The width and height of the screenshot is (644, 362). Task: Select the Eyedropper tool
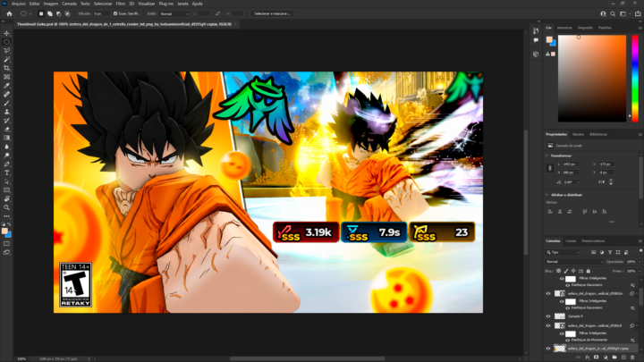coord(6,86)
